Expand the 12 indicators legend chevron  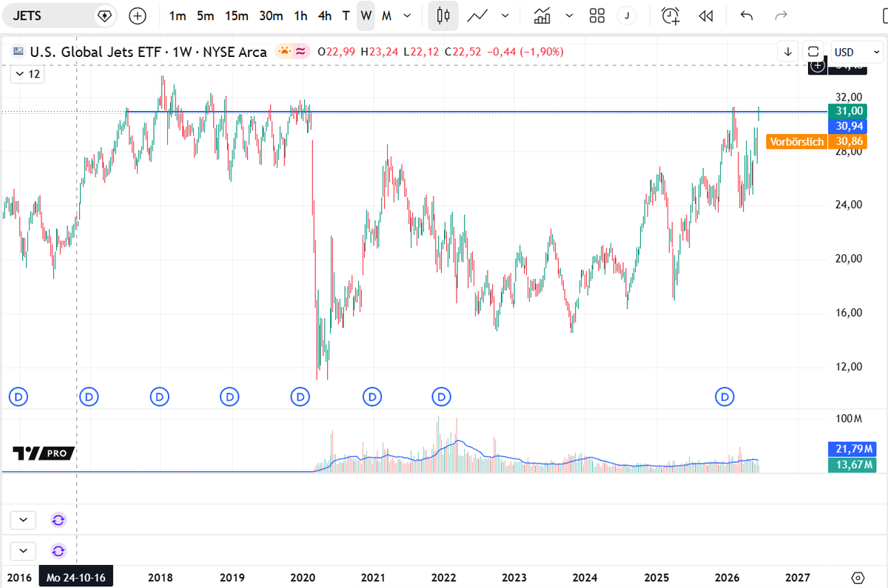point(26,74)
